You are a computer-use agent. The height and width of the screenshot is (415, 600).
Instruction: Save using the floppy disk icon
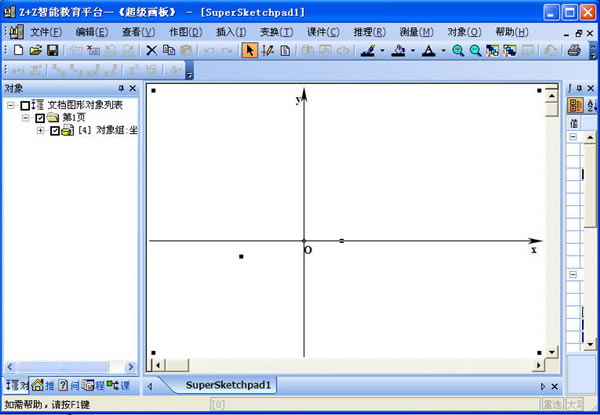coord(52,50)
